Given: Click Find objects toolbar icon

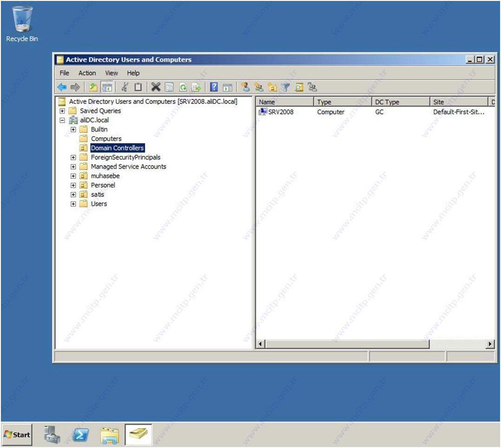Looking at the screenshot, I should (x=299, y=87).
